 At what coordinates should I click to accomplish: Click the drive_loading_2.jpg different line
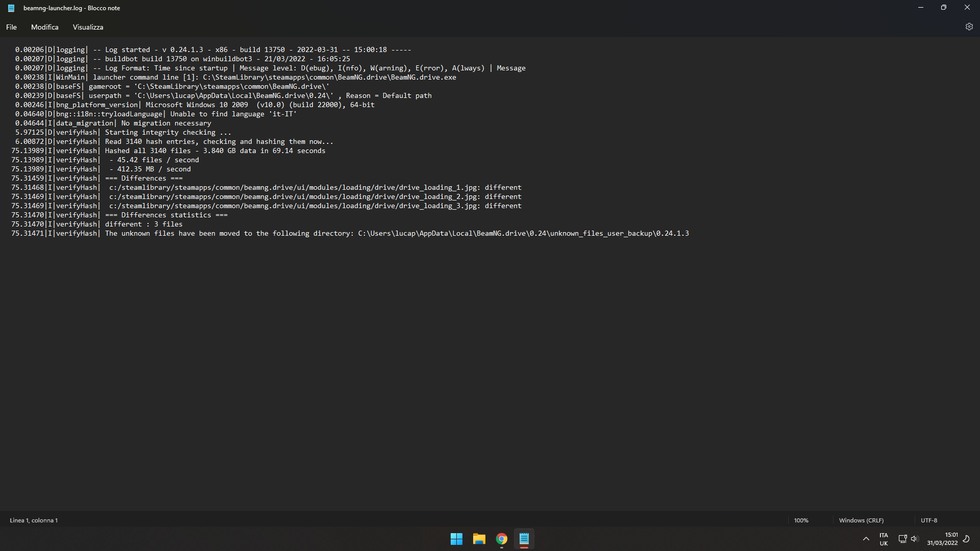[266, 196]
